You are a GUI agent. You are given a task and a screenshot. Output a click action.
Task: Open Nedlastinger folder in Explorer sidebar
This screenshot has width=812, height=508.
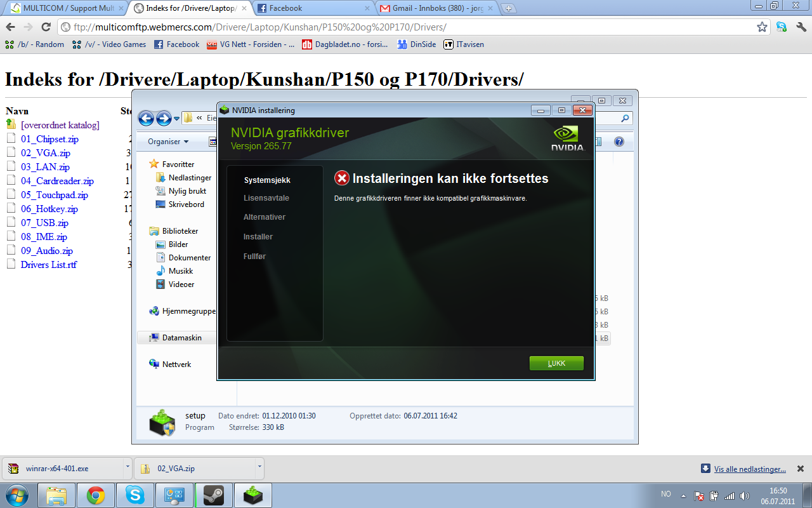(x=190, y=178)
